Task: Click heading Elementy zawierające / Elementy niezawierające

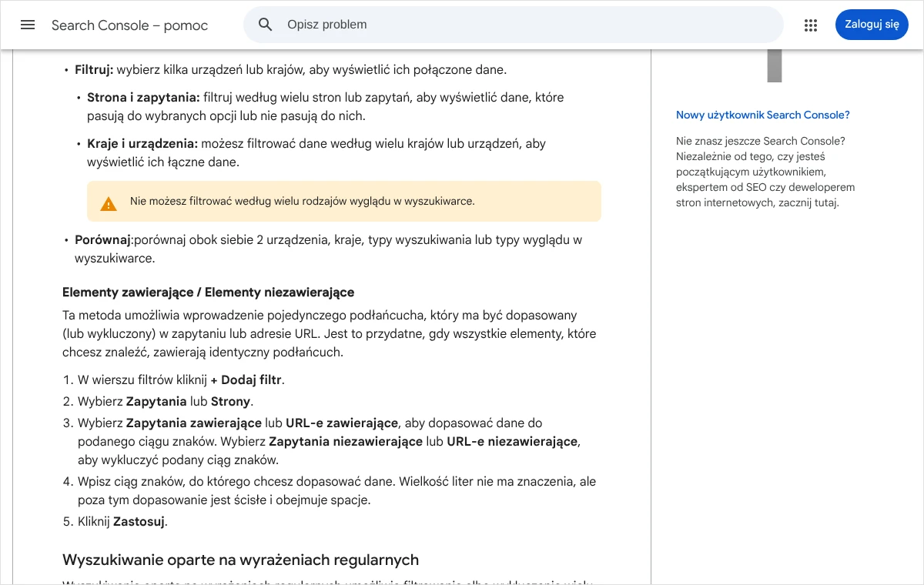Action: (x=209, y=292)
